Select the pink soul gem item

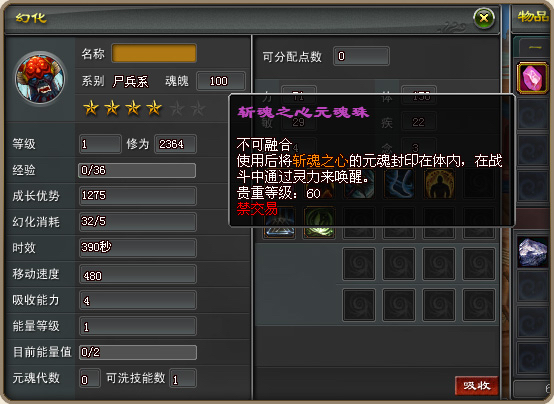pos(532,78)
